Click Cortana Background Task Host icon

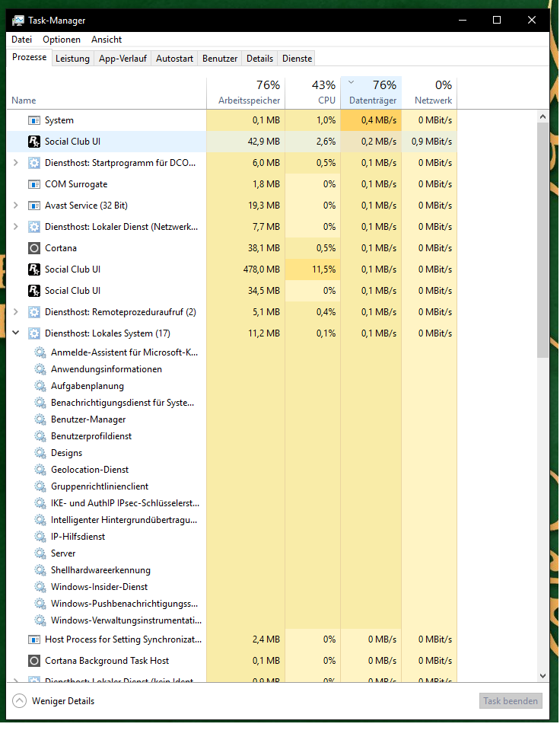tap(34, 661)
